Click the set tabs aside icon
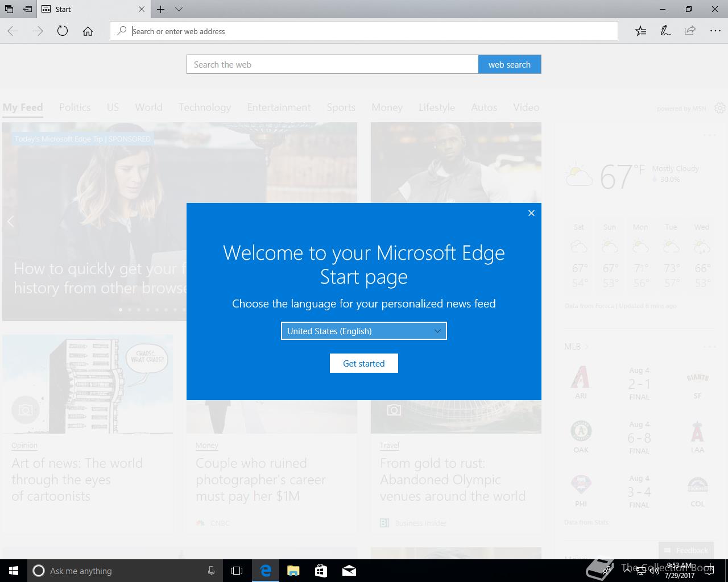The width and height of the screenshot is (728, 582). [x=27, y=9]
